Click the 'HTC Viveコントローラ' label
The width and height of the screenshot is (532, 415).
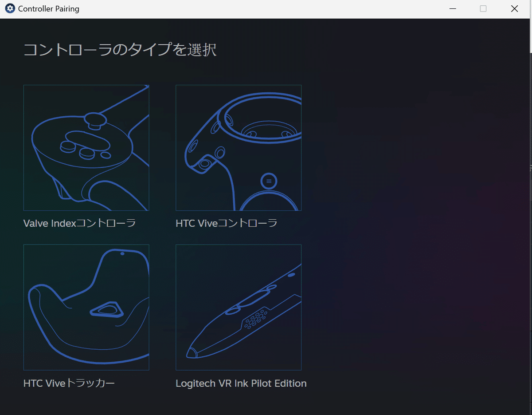(x=227, y=223)
